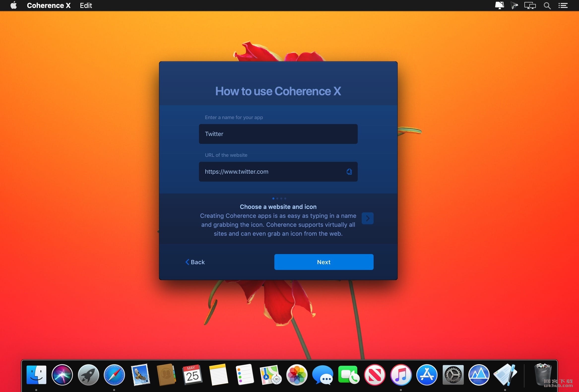Open the pen and paper app in Dock

[x=505, y=375]
